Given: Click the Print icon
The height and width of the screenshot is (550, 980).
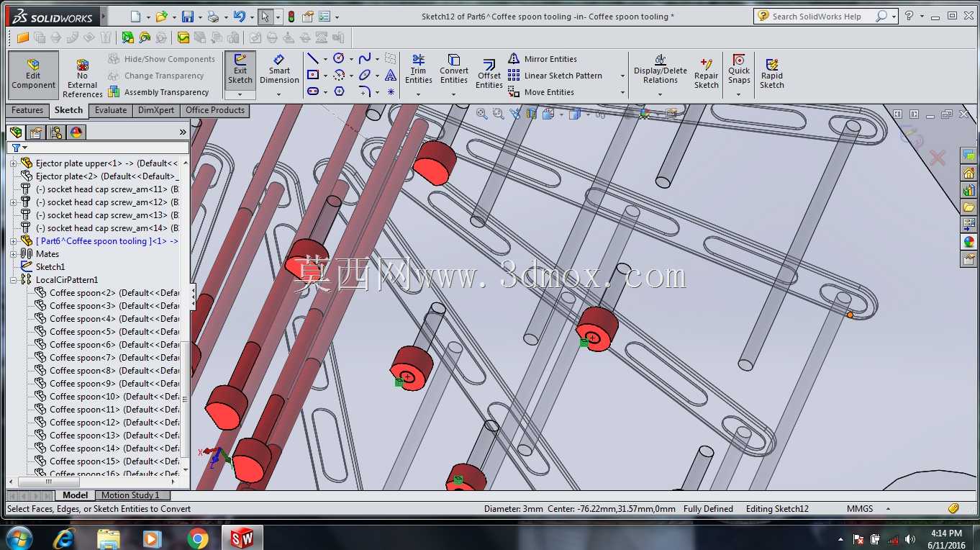Looking at the screenshot, I should [x=213, y=17].
